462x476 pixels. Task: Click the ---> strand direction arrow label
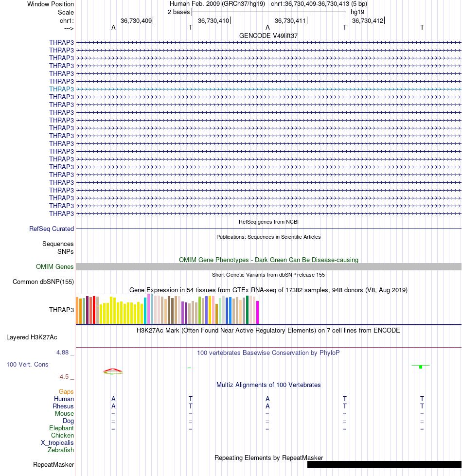click(x=69, y=29)
